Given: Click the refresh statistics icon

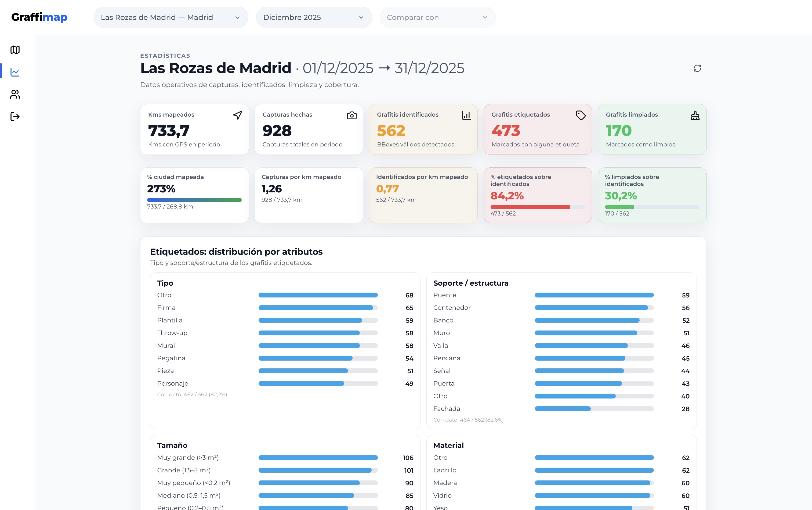Looking at the screenshot, I should [697, 69].
